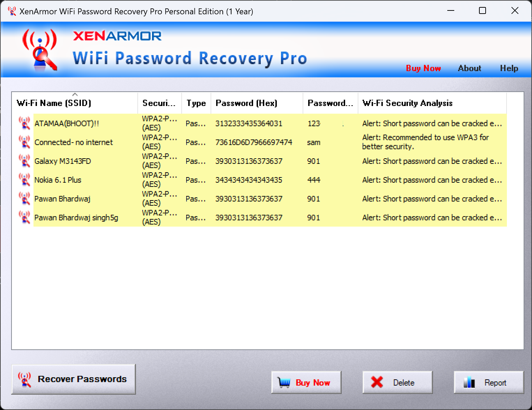532x410 pixels.
Task: Click password 'sam' in Connected- no internet row
Action: pos(314,142)
